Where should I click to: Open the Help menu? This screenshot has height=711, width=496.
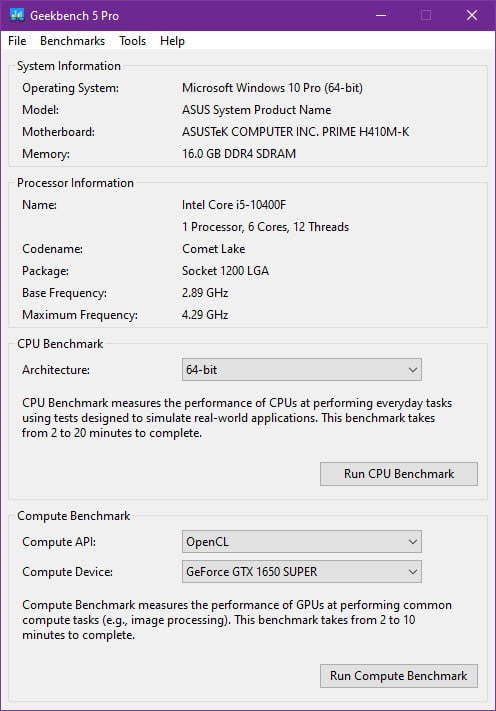[172, 41]
